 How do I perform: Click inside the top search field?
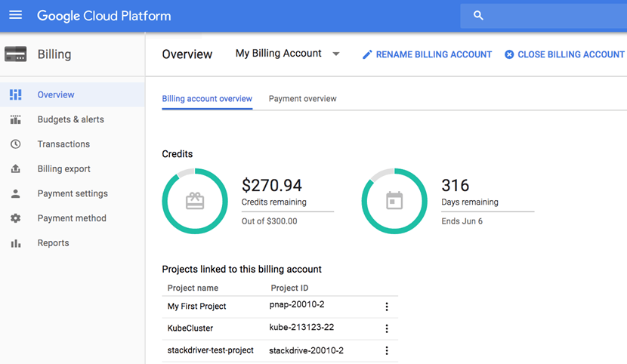544,16
